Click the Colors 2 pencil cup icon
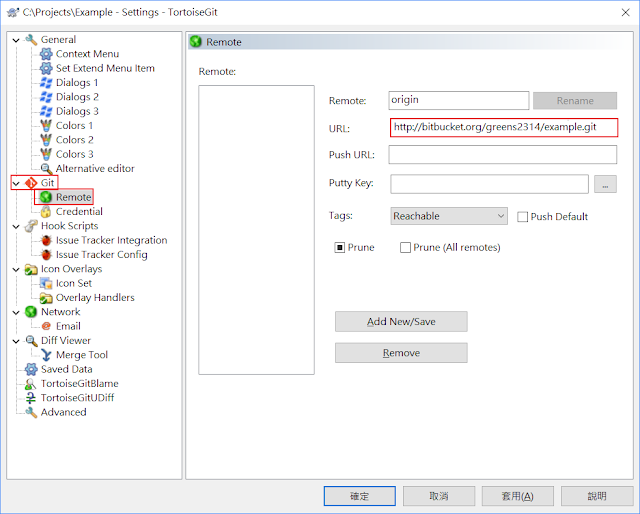 click(46, 140)
